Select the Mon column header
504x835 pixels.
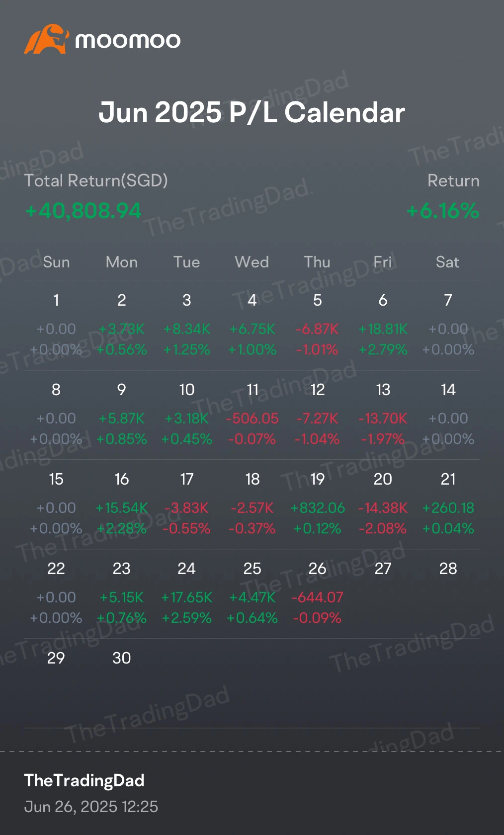122,262
